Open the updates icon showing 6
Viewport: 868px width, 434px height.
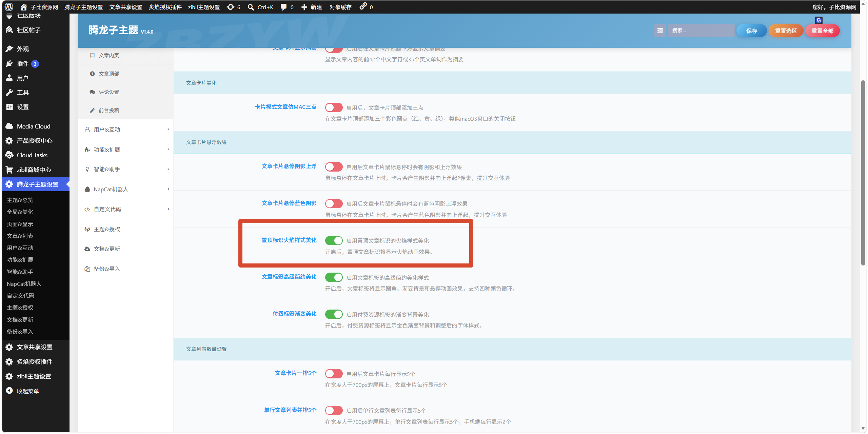231,7
